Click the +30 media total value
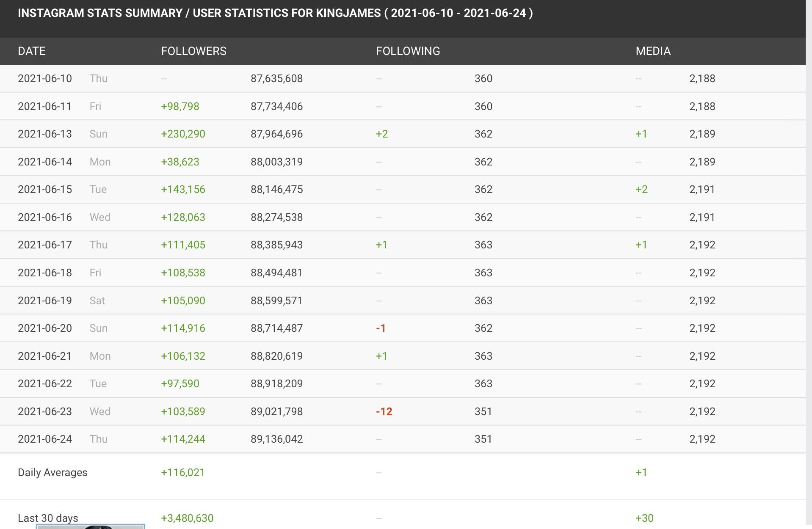The width and height of the screenshot is (812, 529). pos(644,518)
